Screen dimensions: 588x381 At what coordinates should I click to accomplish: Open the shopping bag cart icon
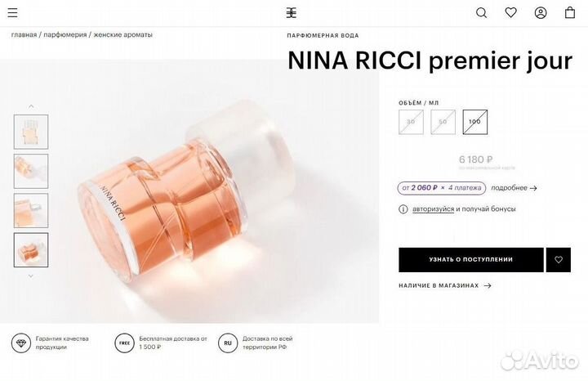tap(570, 12)
